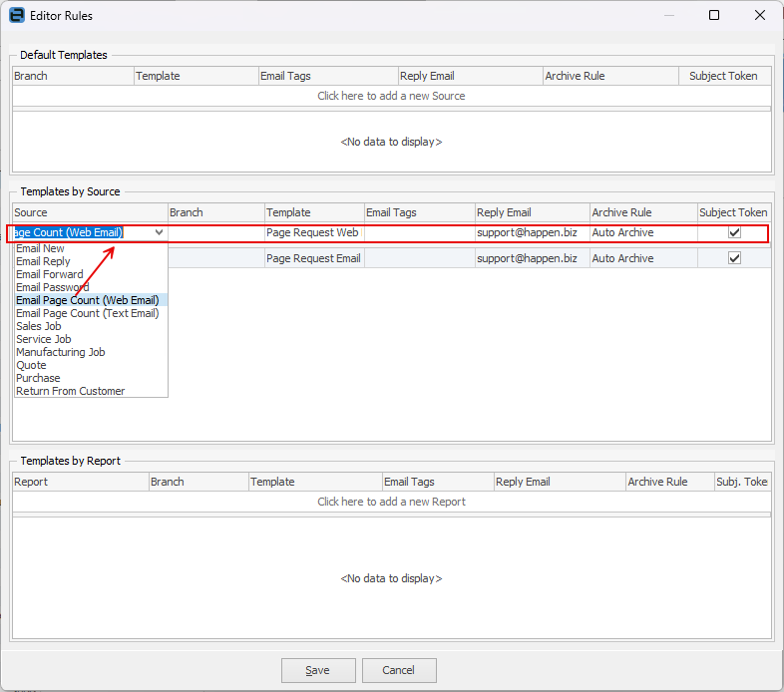The width and height of the screenshot is (784, 692).
Task: Select Sales Job source option
Action: [x=91, y=326]
